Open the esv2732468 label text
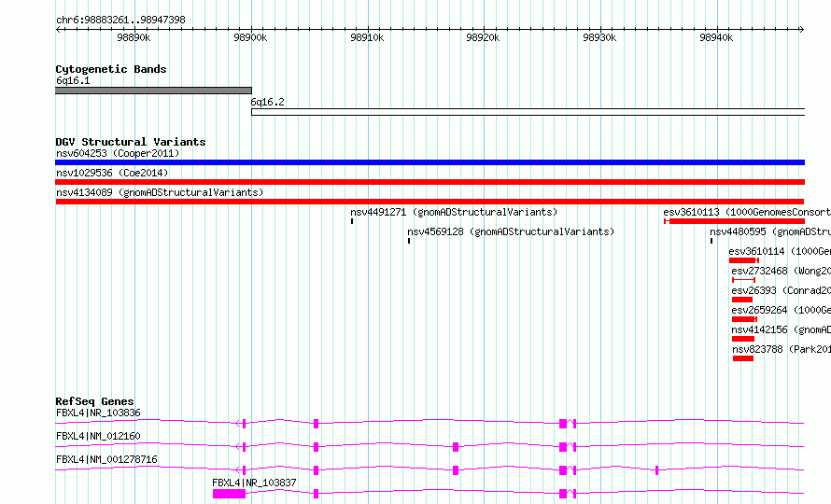Viewport: 831px width, 504px height. (782, 271)
